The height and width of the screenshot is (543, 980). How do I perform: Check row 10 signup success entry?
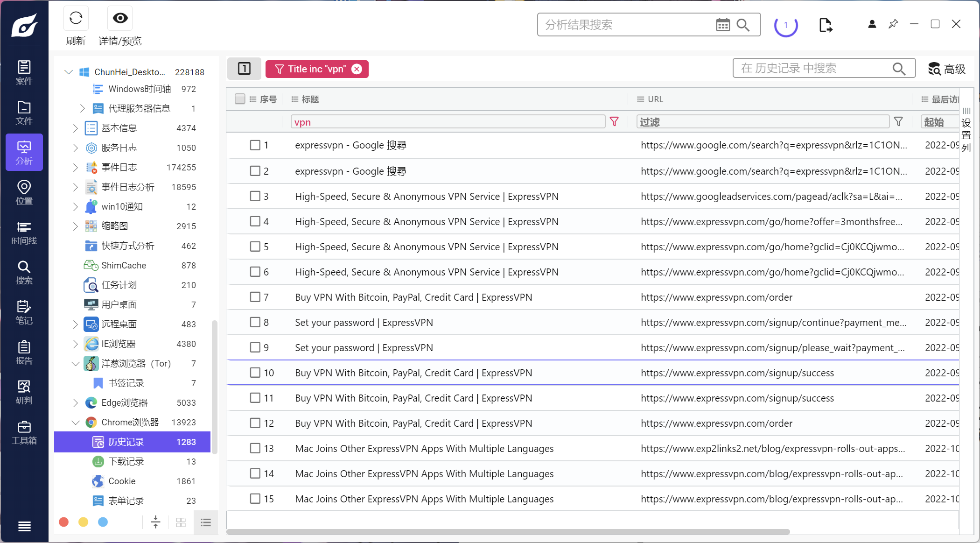(x=255, y=373)
